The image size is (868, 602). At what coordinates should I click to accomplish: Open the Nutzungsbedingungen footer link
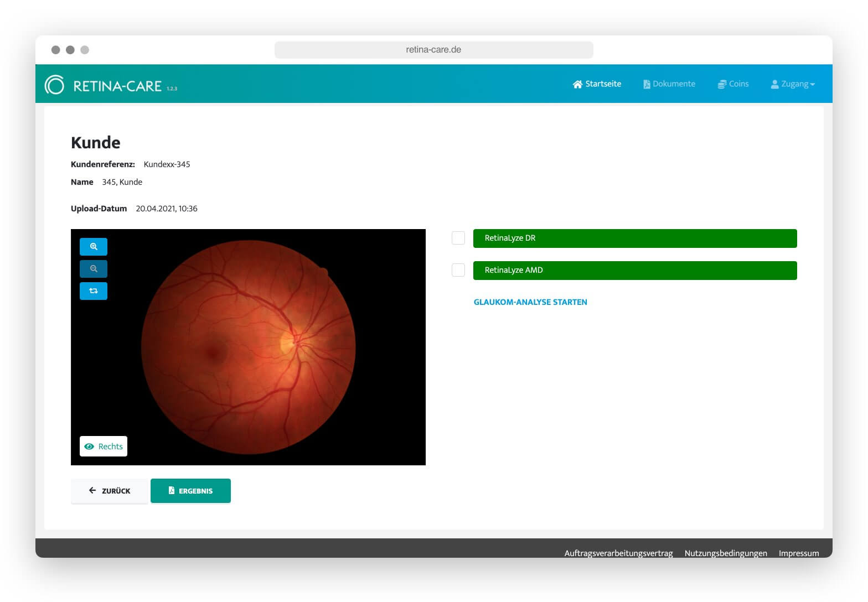point(726,553)
